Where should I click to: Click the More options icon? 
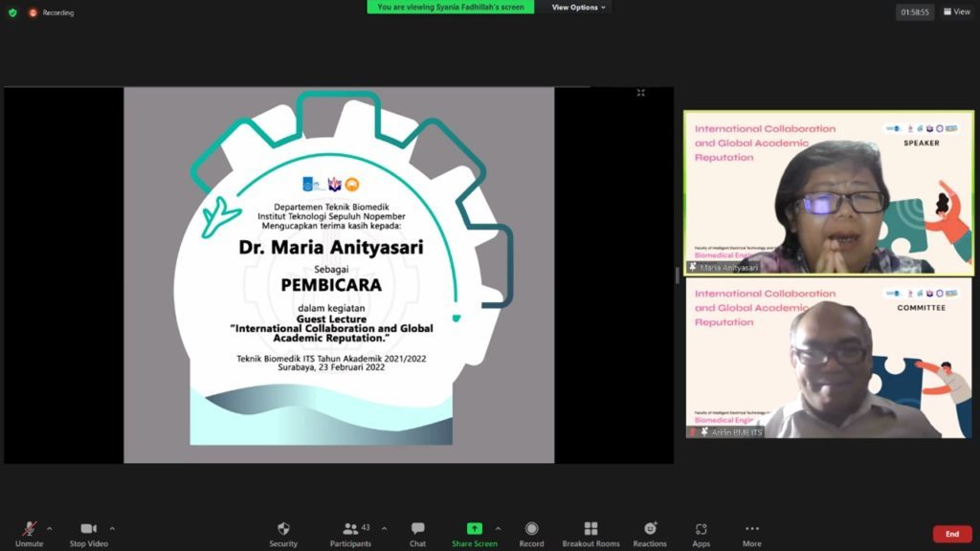[x=751, y=529]
